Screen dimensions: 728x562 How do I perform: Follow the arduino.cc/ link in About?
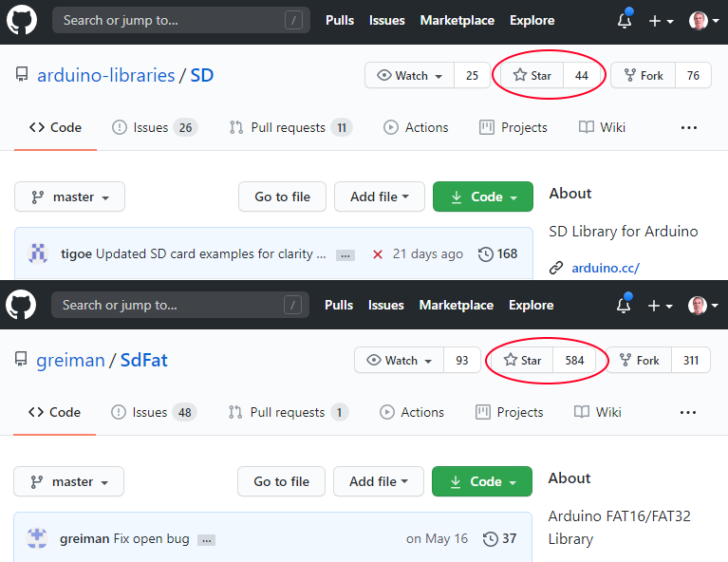click(605, 269)
